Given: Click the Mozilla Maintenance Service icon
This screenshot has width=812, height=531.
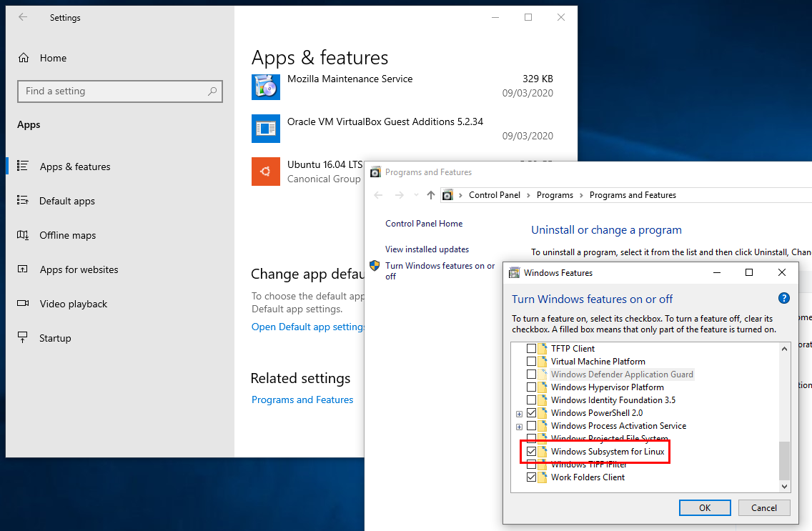Looking at the screenshot, I should pos(266,86).
